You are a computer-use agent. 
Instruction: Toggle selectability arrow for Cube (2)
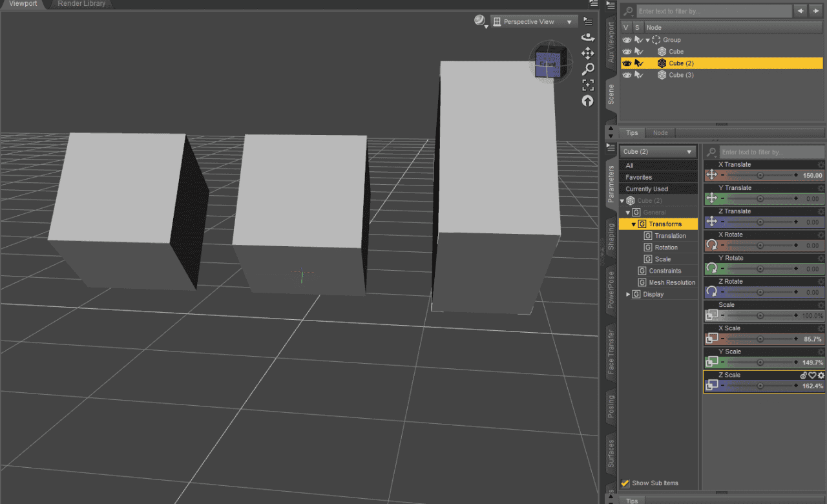(640, 63)
